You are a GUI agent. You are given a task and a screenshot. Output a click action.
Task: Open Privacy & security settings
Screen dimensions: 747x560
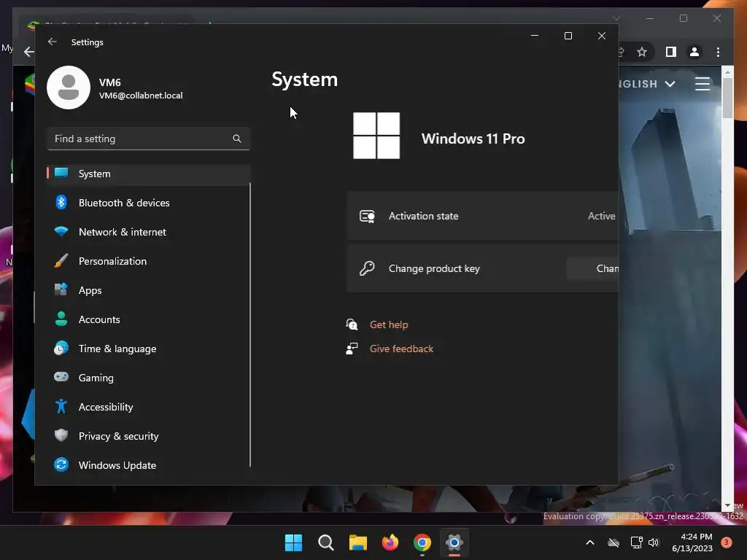149,436
